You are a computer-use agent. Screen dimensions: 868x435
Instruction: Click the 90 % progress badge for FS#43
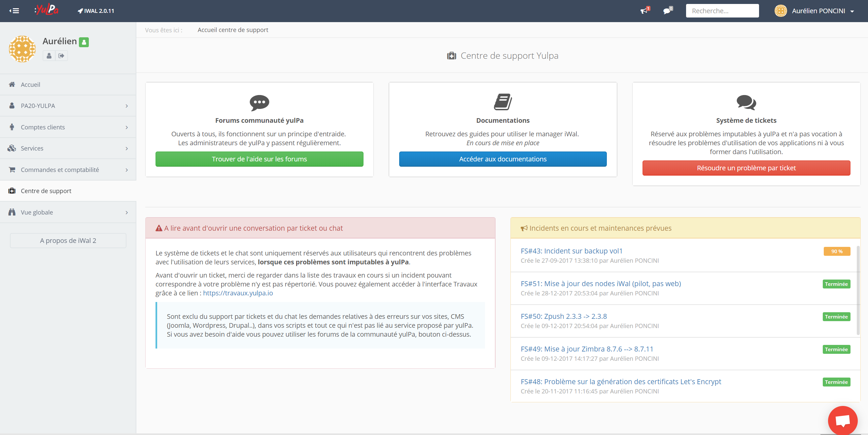tap(837, 251)
